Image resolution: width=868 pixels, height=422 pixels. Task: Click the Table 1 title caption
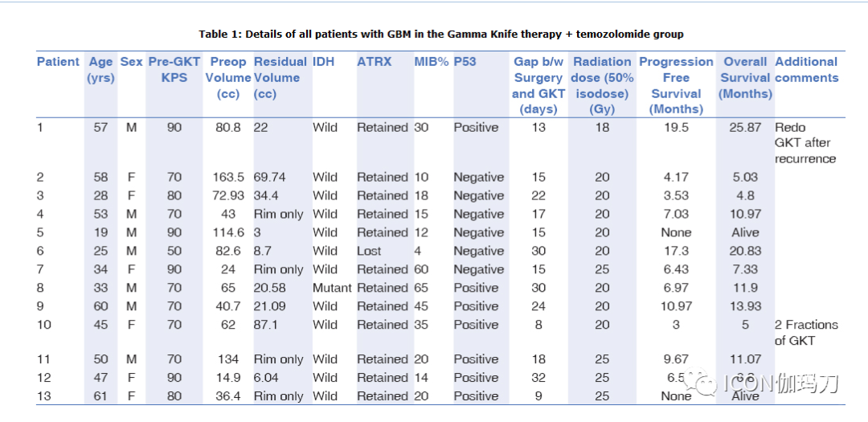click(x=441, y=35)
